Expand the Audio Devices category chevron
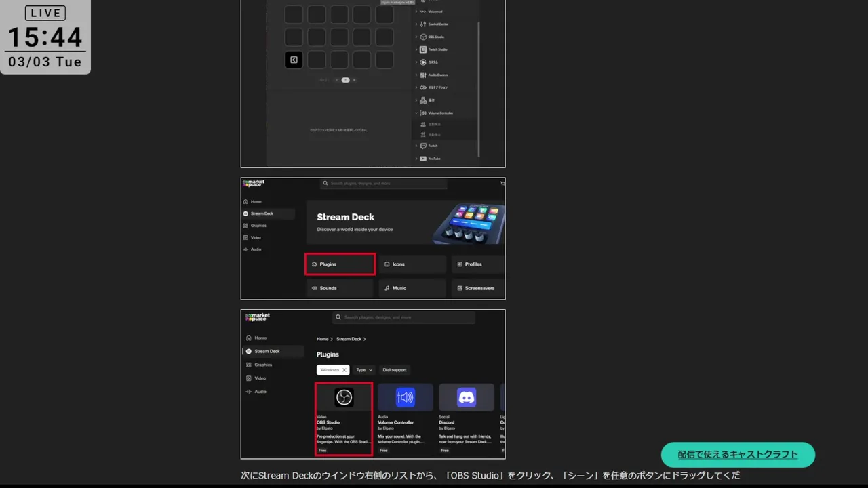The width and height of the screenshot is (868, 488). point(416,75)
